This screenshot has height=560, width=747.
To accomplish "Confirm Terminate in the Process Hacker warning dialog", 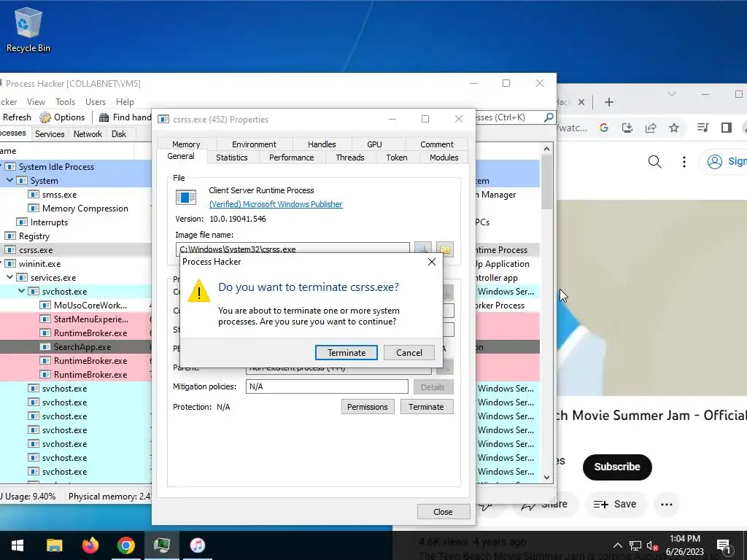I will 347,353.
